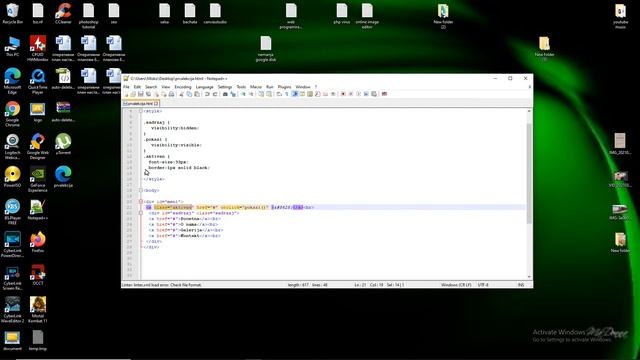
Task: Save the file with the Save toolbar icon
Action: click(x=140, y=94)
